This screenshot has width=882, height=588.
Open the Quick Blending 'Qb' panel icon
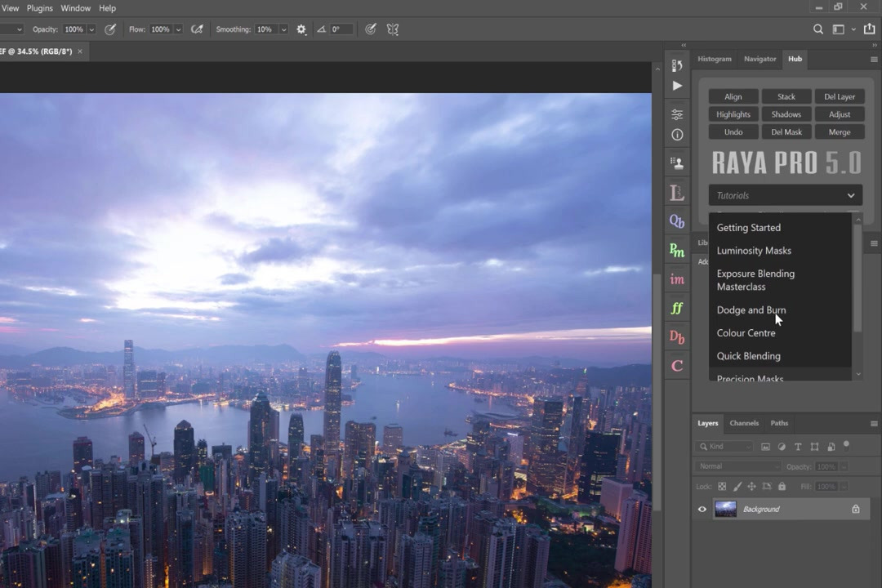point(677,221)
